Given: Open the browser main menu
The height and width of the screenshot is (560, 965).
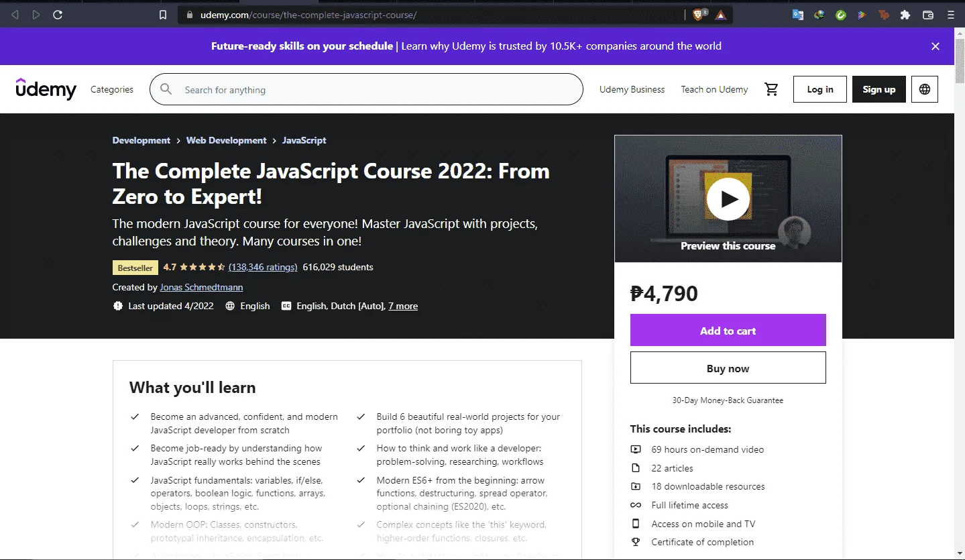Looking at the screenshot, I should [x=950, y=15].
